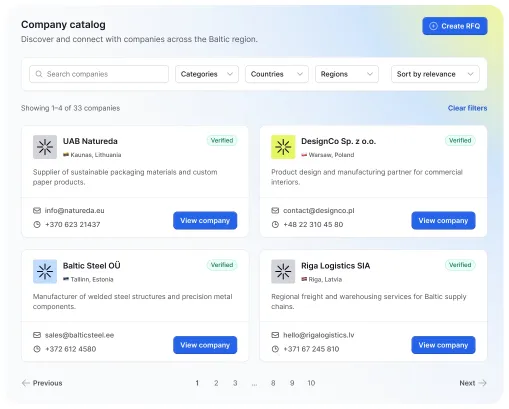
Task: Click phone number +370 623 21437
Action: [72, 225]
